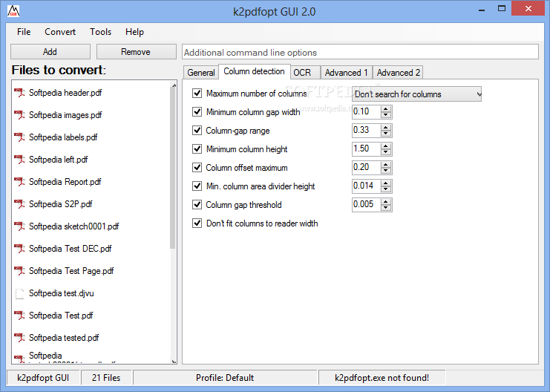Click the blank file icon beside Softpedia test.djvu
The width and height of the screenshot is (550, 392).
point(19,293)
